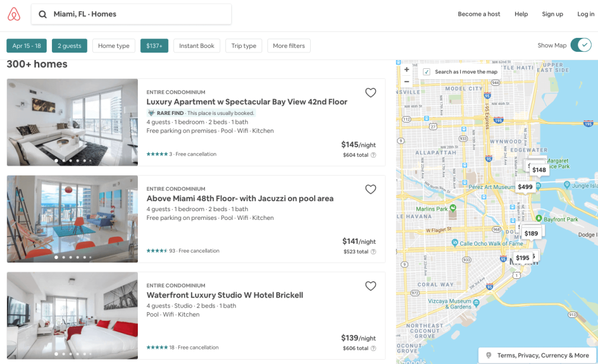Image resolution: width=598 pixels, height=364 pixels.
Task: Click Become a host
Action: pos(479,14)
